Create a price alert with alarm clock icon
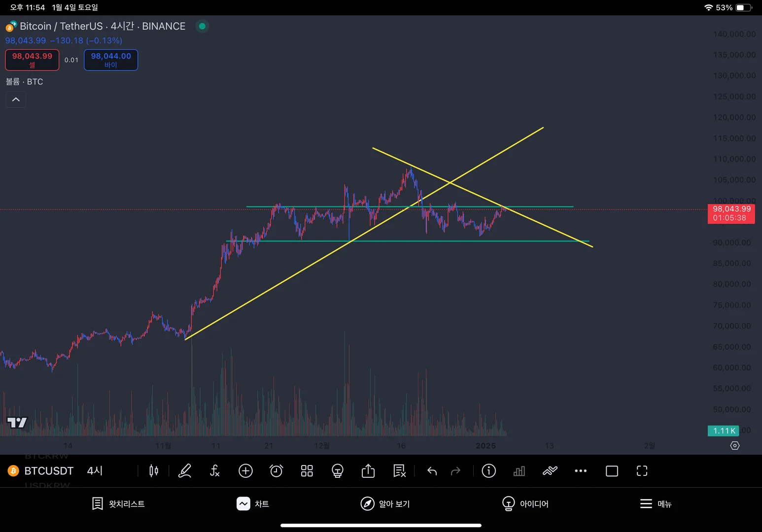 click(x=276, y=471)
